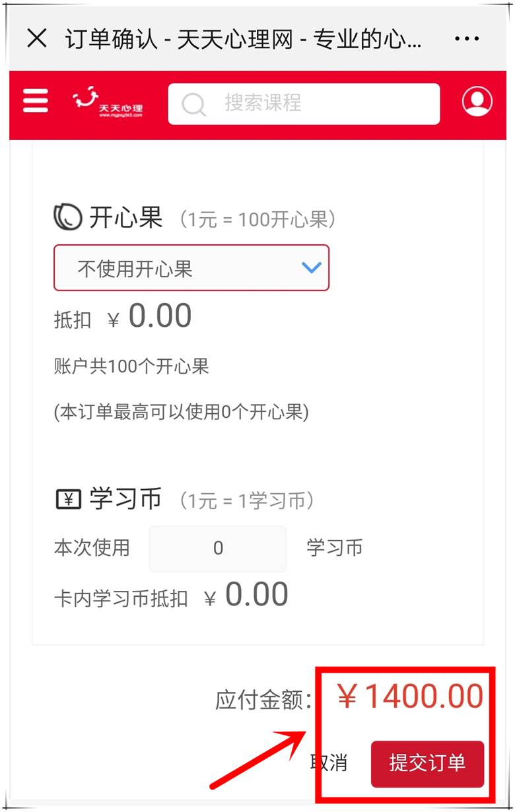Click the 开心果 leaf icon
Viewport: 515px width, 812px height.
point(67,217)
